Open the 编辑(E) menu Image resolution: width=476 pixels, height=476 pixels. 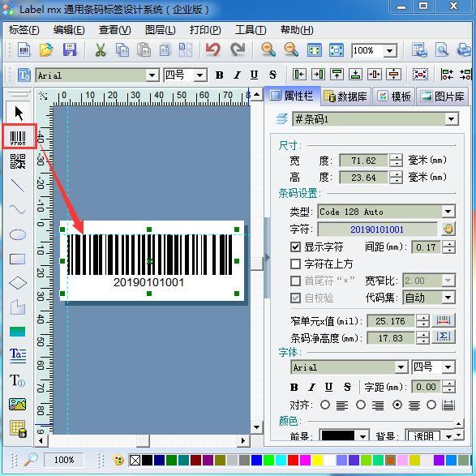click(x=69, y=30)
